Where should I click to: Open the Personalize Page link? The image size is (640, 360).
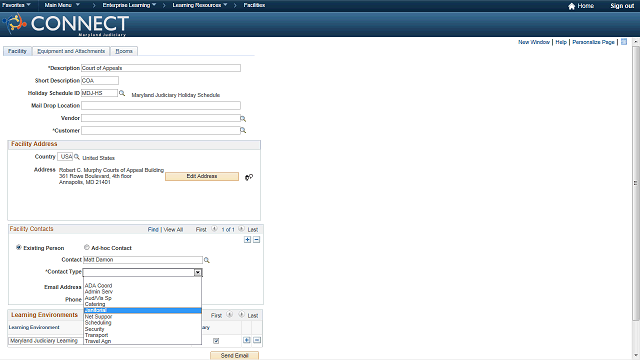[x=593, y=42]
